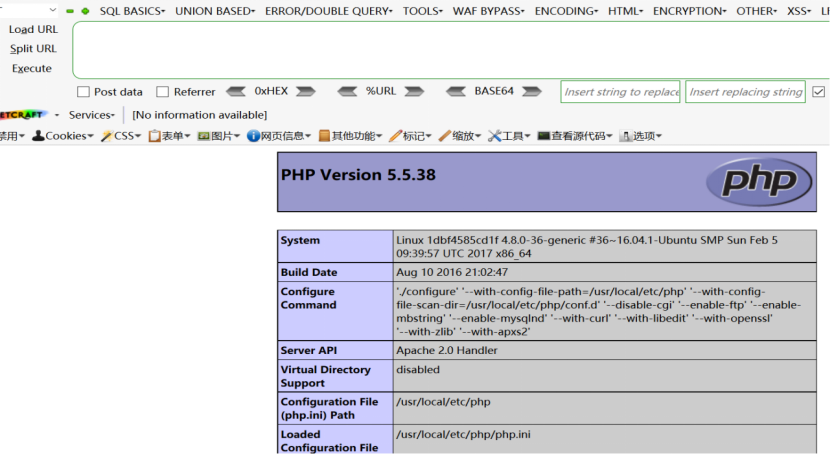Click left arrow beside BASE64
The width and height of the screenshot is (835, 454).
coord(456,92)
